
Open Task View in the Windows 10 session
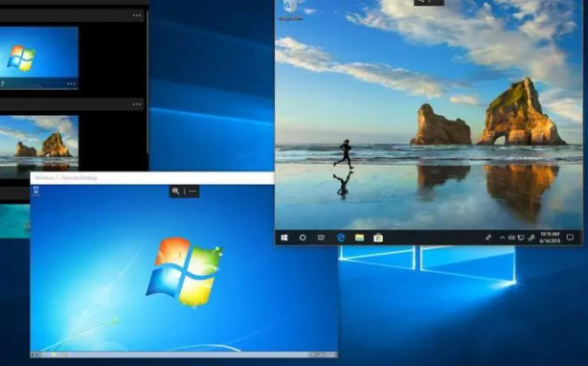(x=322, y=238)
